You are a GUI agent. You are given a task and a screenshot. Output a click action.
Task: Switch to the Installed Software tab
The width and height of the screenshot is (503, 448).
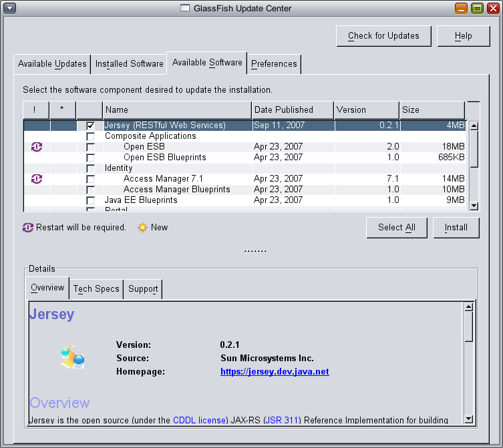click(129, 64)
